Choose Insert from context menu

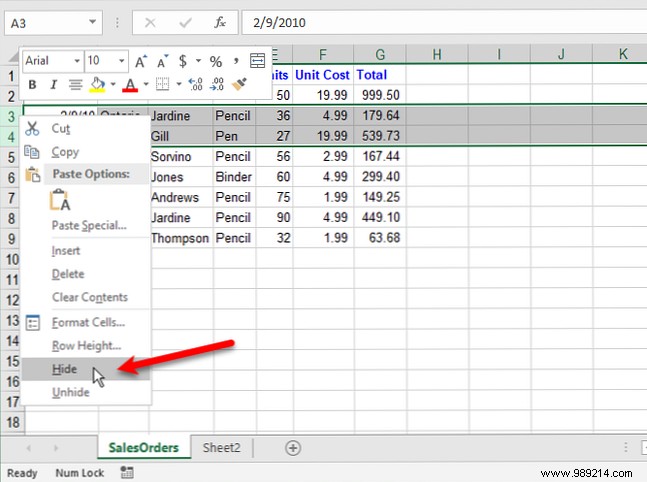tap(86, 251)
